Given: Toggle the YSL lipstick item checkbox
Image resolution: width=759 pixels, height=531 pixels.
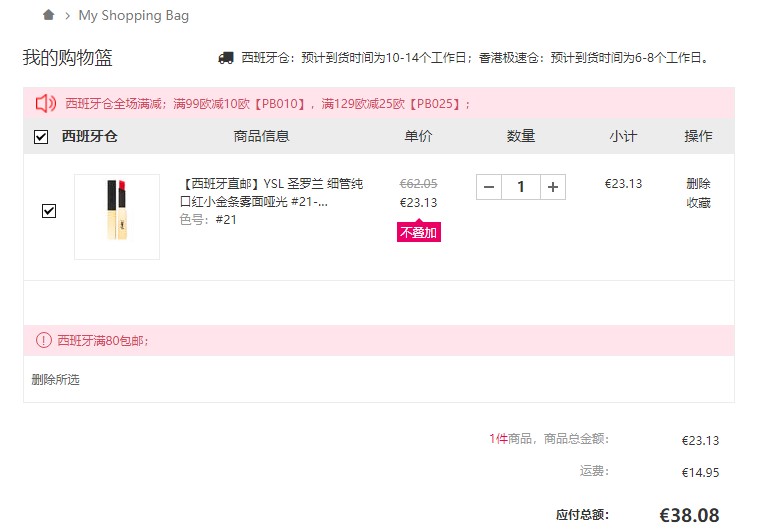Looking at the screenshot, I should (49, 211).
